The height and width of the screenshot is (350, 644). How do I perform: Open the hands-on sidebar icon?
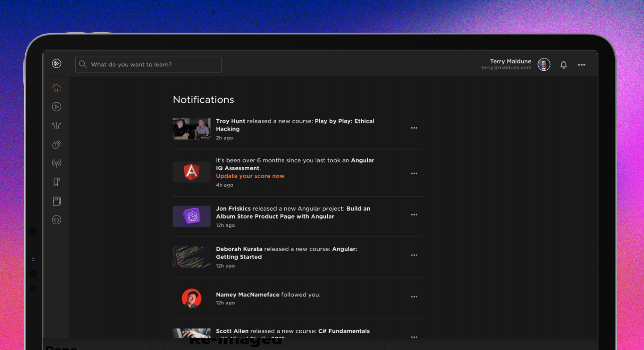tap(56, 144)
